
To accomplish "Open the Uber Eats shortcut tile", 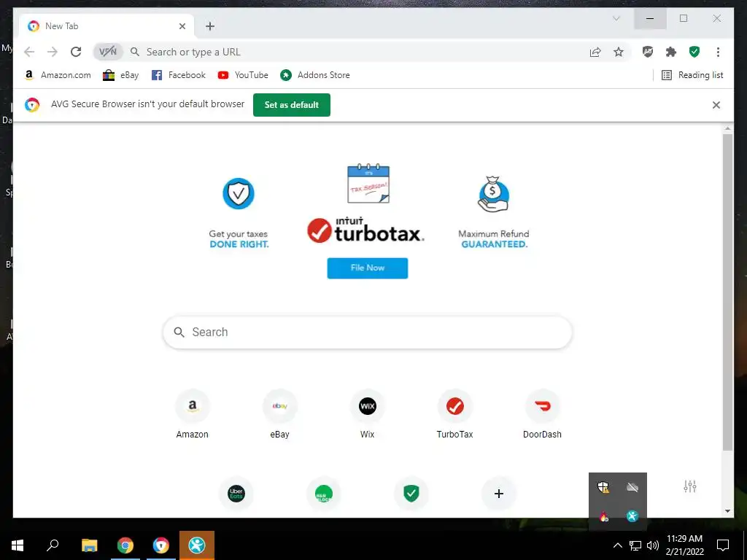I will point(236,494).
